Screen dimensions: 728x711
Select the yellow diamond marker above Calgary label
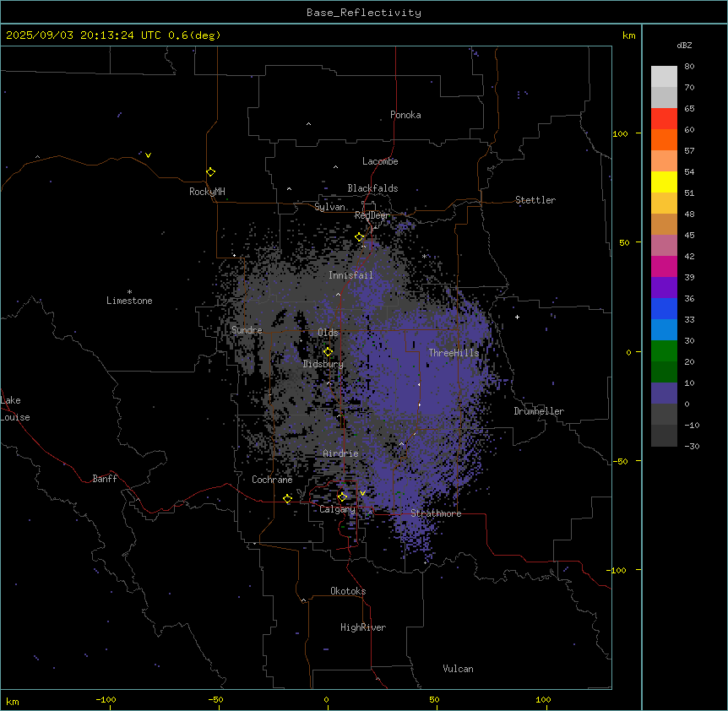click(342, 497)
